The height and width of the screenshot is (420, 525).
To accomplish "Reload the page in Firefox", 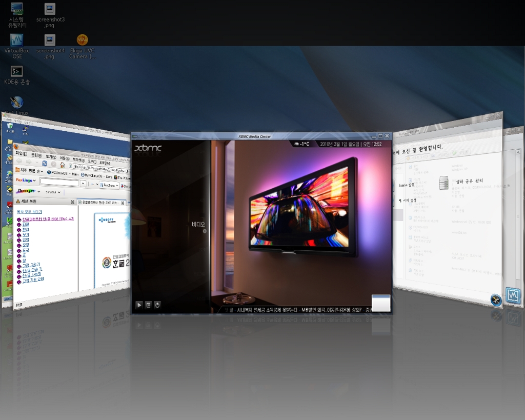I will click(45, 163).
